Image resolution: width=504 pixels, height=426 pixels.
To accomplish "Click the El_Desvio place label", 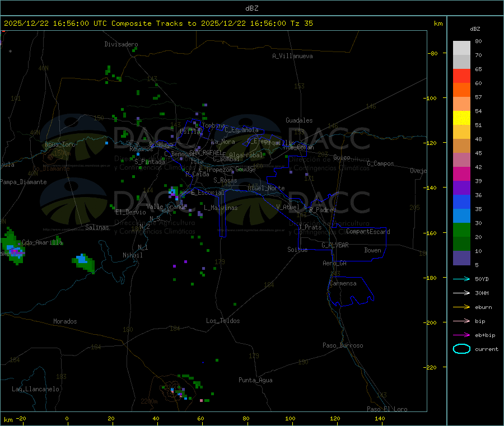I will click(131, 212).
